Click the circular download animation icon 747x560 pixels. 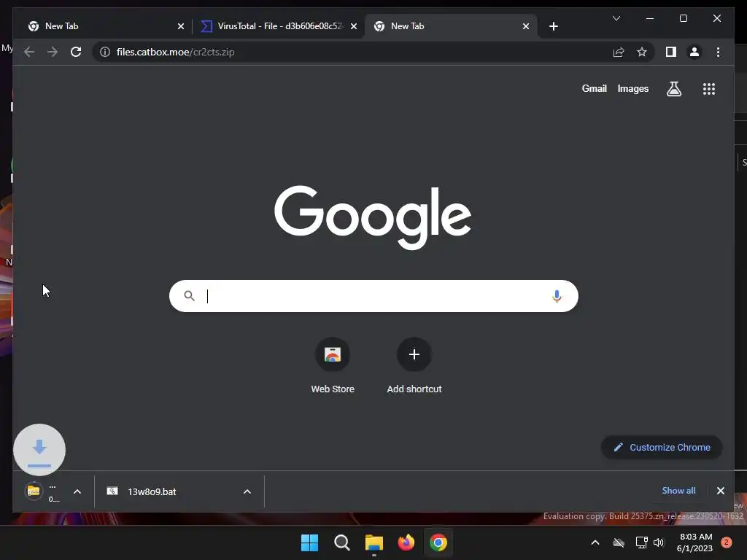click(x=39, y=449)
